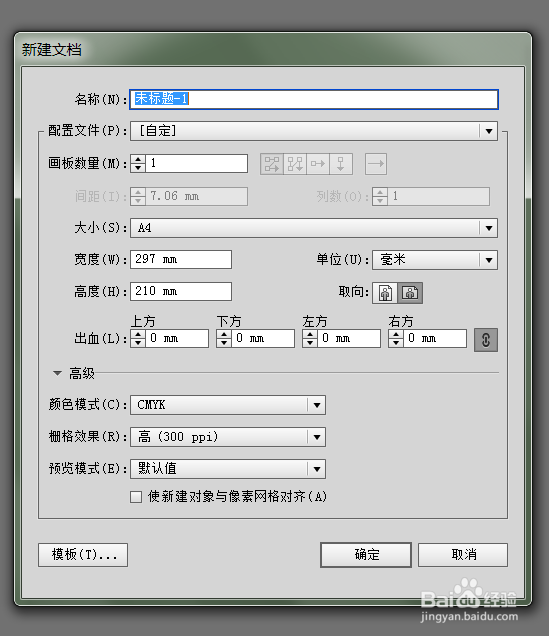Click the 高度 height field 210 mm
Screen dimensions: 549x636
pyautogui.click(x=181, y=292)
